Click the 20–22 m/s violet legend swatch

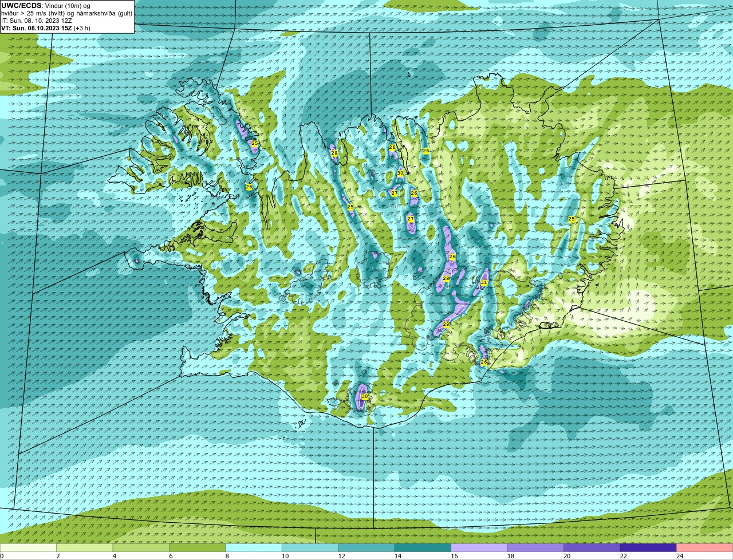point(592,548)
